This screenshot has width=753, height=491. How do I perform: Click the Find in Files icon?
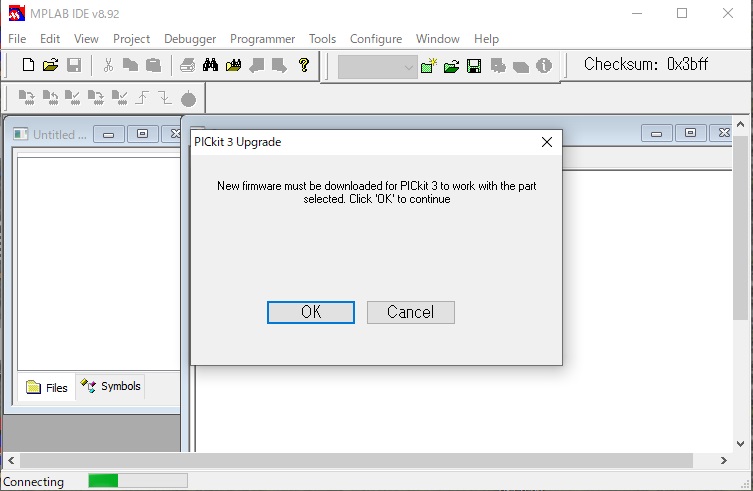point(233,65)
